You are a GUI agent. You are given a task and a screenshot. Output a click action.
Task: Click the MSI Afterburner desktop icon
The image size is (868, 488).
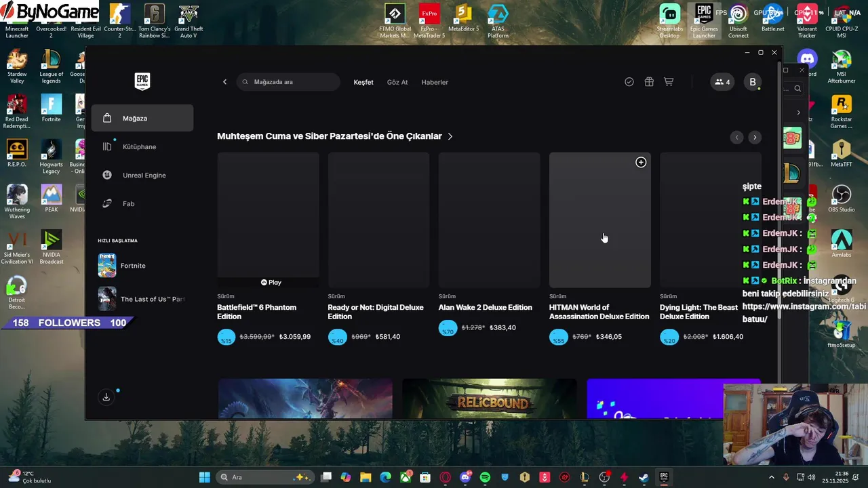coord(842,66)
